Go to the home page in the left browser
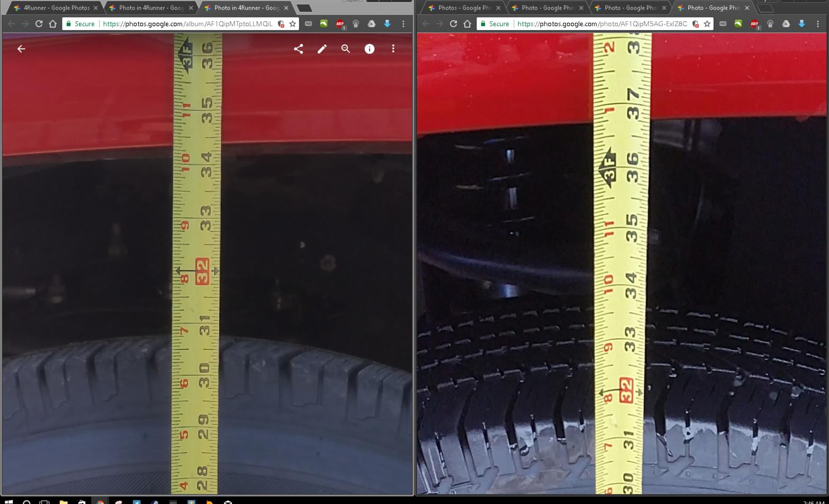 tap(52, 24)
